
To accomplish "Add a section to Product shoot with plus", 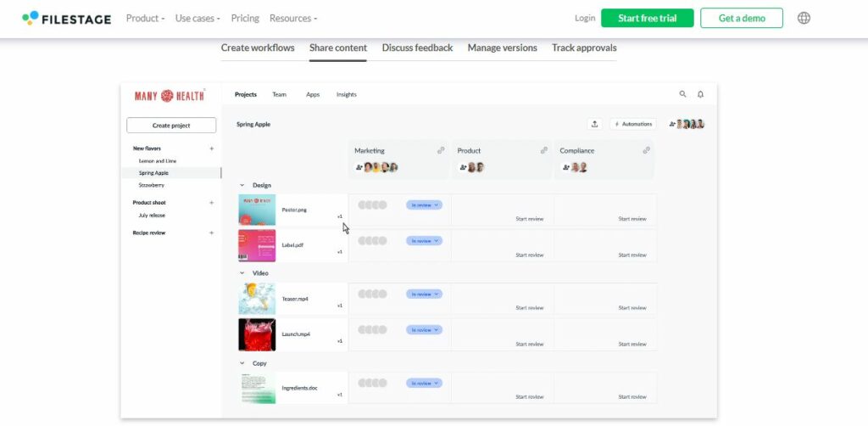I will tap(211, 203).
